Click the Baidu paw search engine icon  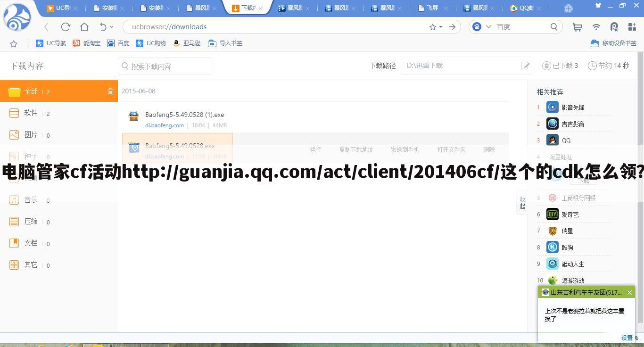point(477,27)
